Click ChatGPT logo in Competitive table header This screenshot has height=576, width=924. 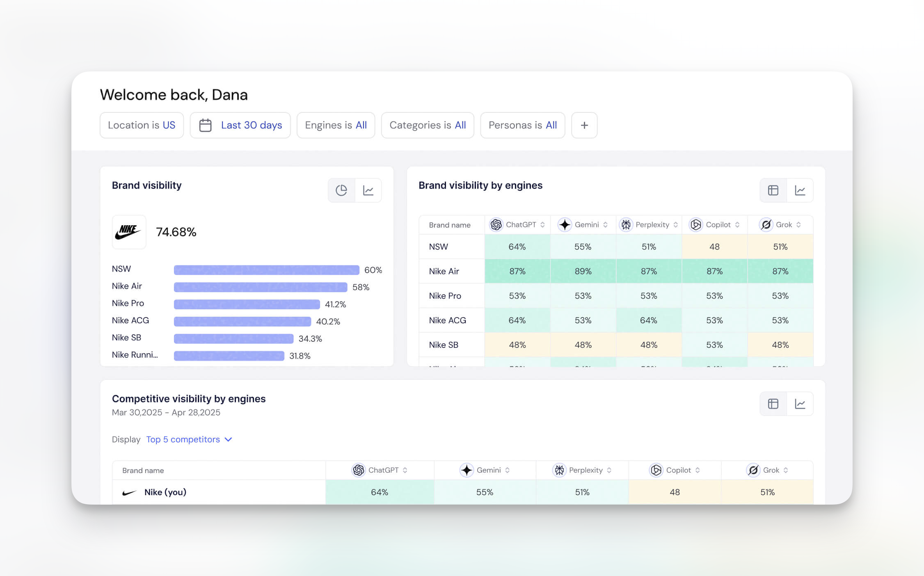[x=359, y=470]
